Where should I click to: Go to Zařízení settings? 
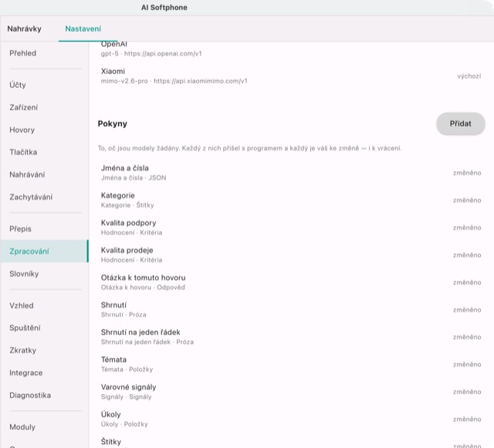point(44,107)
